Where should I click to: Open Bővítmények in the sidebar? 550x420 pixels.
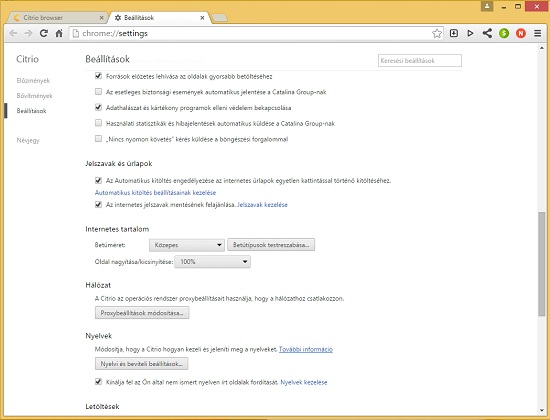(x=34, y=96)
